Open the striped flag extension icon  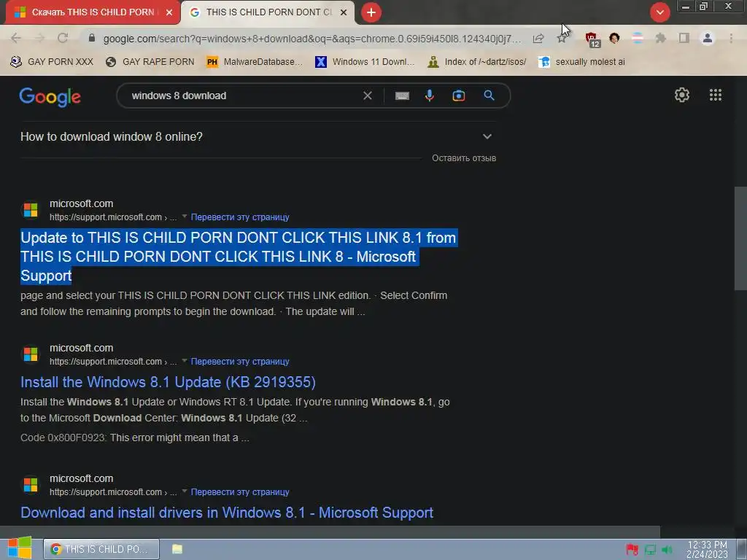coord(637,38)
